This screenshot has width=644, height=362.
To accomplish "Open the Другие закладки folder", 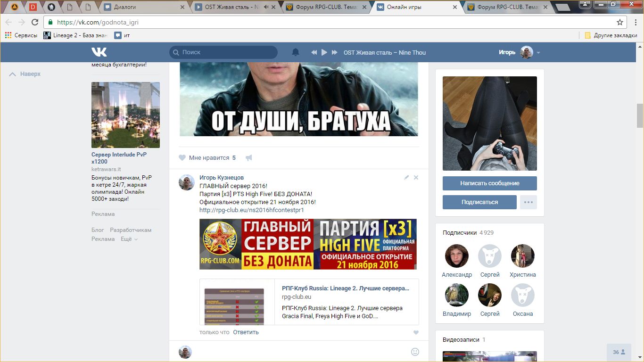I will (611, 35).
